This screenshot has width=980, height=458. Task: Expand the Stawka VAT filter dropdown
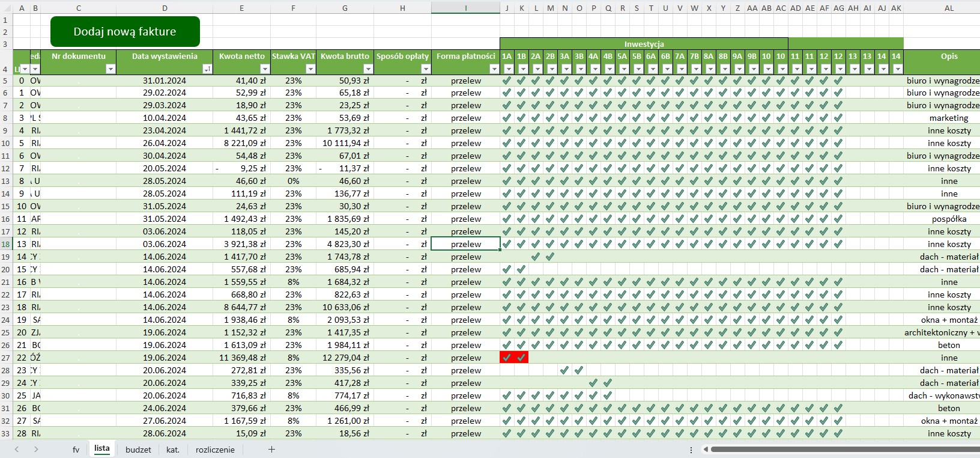310,69
